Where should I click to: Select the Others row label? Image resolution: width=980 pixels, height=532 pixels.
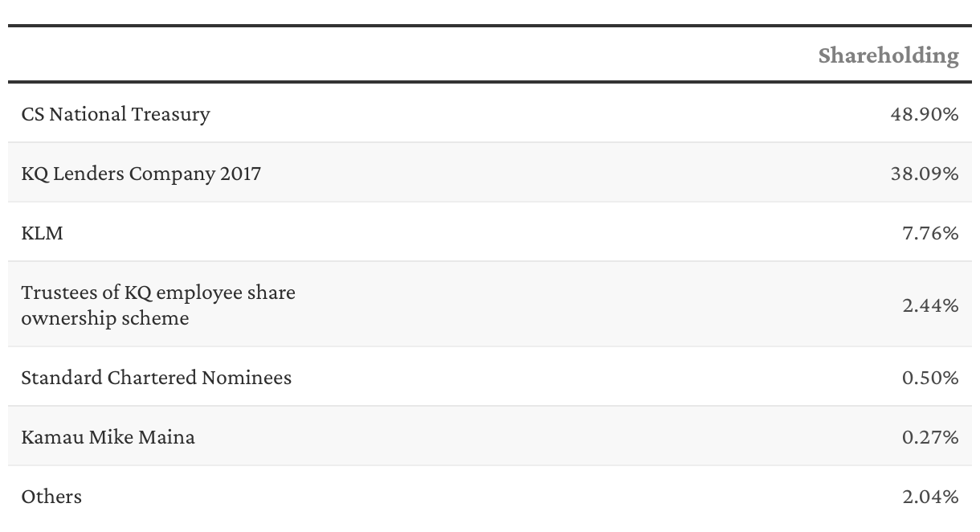(x=51, y=497)
